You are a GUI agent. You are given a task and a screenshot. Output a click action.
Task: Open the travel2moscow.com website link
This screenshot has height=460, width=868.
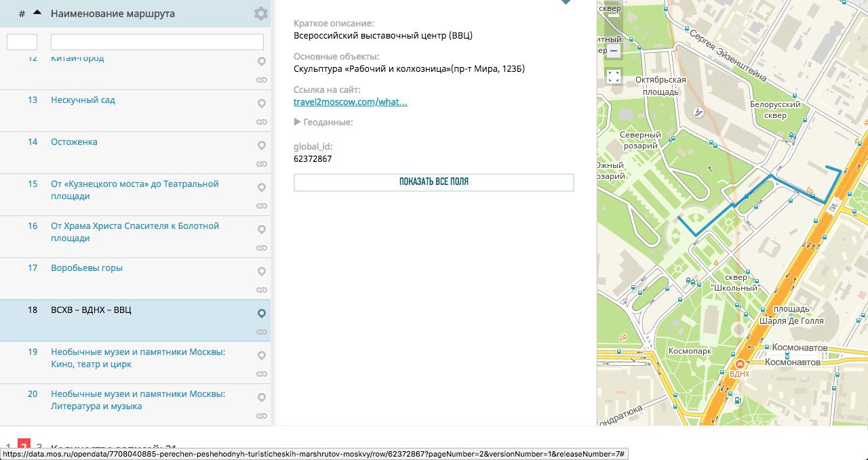click(x=350, y=102)
